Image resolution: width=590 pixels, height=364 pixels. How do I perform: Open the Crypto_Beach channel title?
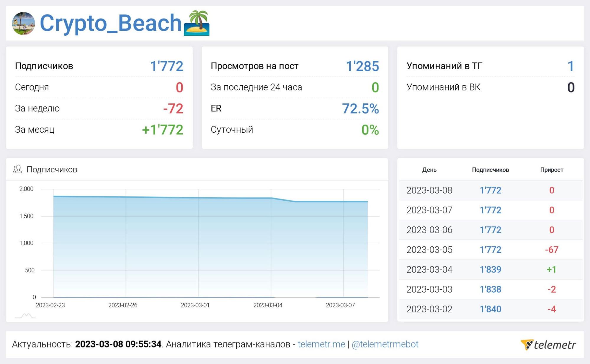click(110, 24)
